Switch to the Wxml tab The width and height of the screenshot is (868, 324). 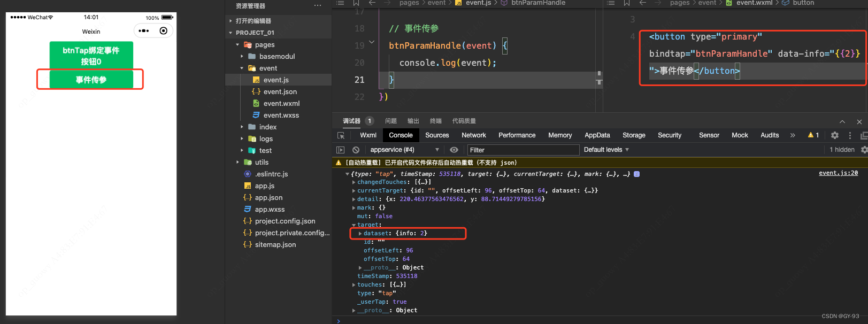point(368,135)
